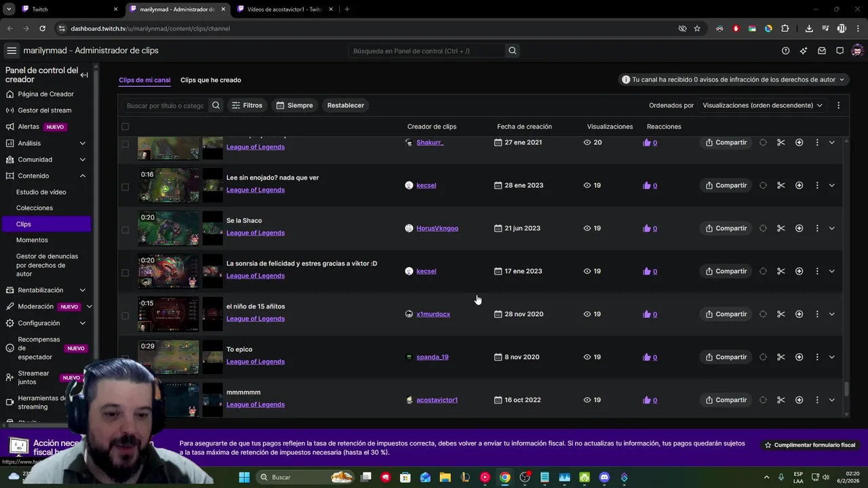
Task: Open three-dot menu for el niño de 15 añitos
Action: coord(817,314)
